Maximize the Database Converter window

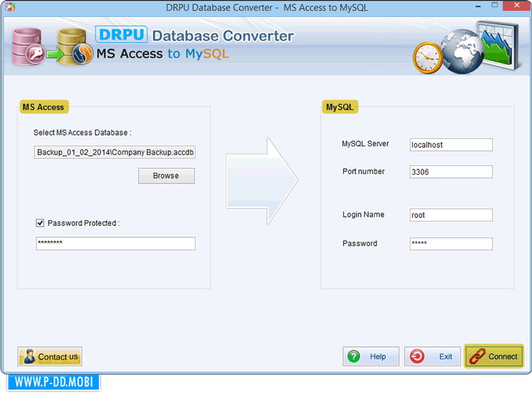point(495,5)
